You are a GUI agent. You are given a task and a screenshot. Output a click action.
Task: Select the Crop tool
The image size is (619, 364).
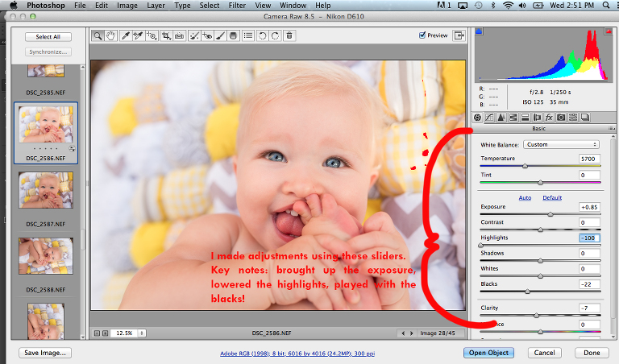tap(166, 36)
